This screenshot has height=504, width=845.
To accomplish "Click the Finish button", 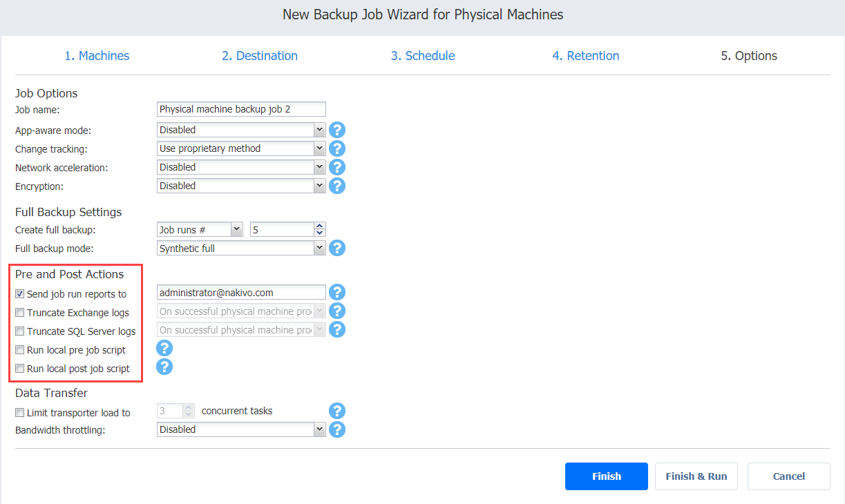I will pyautogui.click(x=607, y=476).
